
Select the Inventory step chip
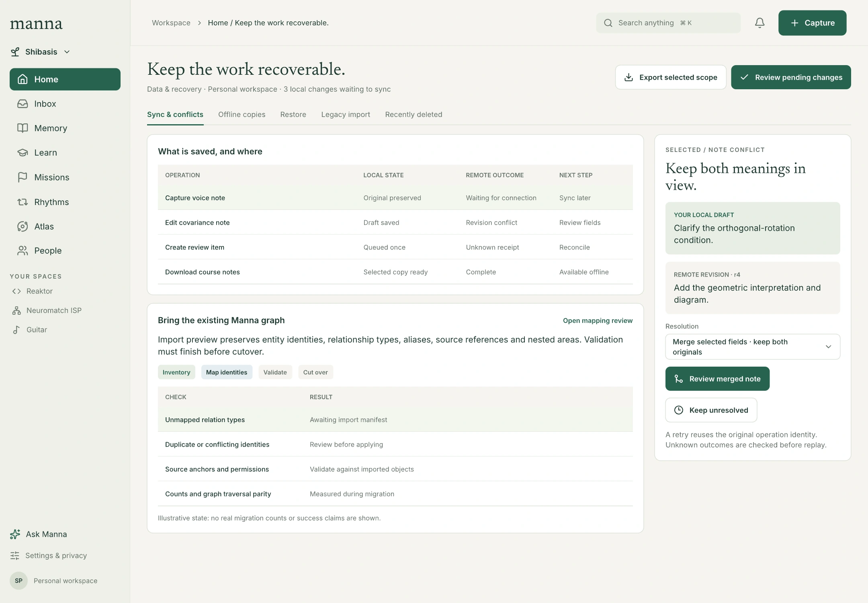[x=176, y=372]
